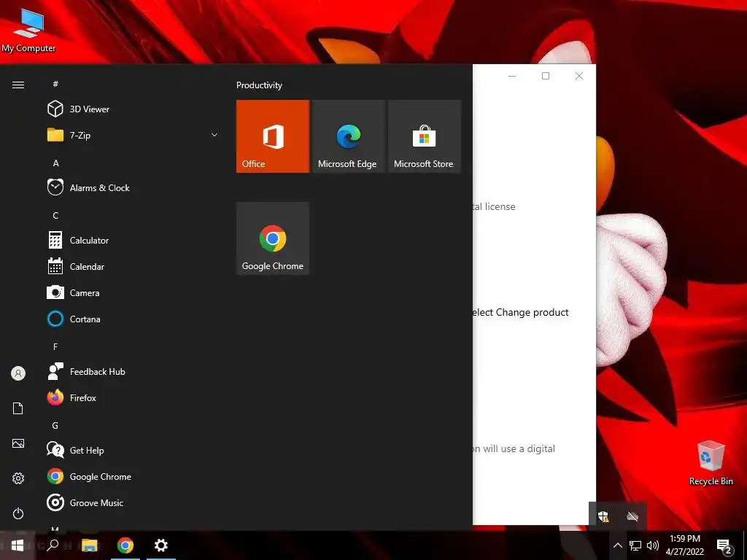Open Pictures from Start sidebar

18,443
